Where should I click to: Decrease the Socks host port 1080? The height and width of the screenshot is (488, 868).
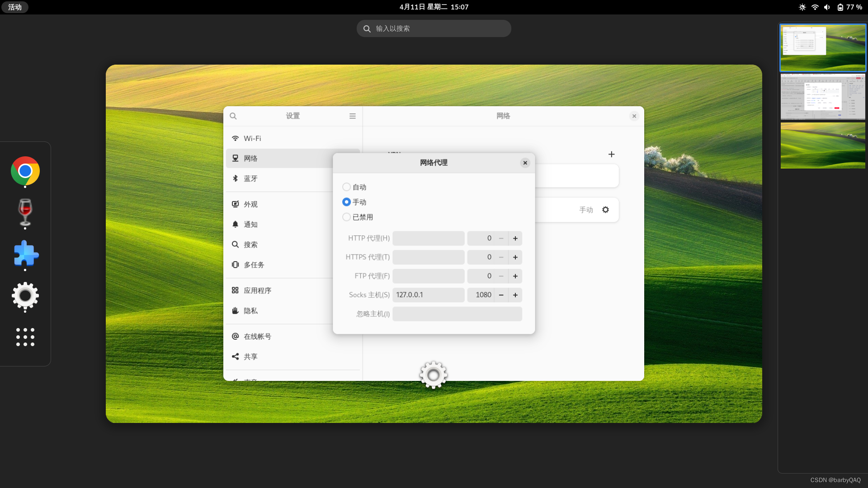pos(501,295)
